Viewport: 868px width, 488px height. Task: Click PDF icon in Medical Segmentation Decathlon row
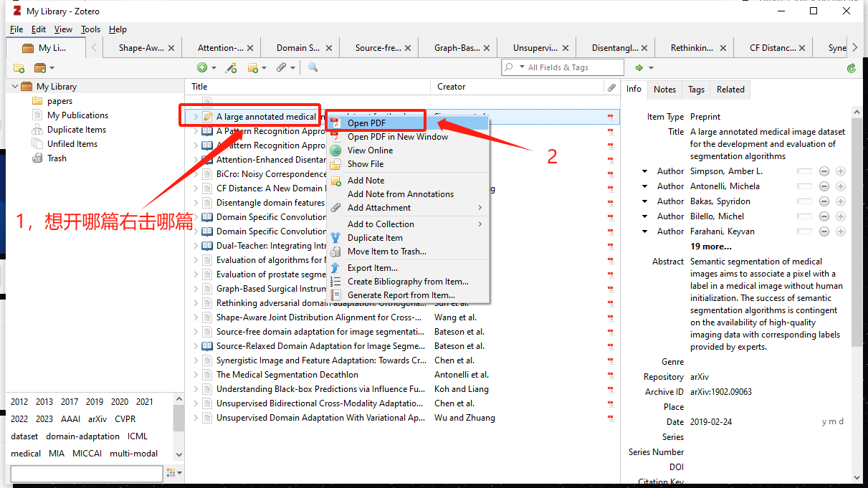point(611,375)
